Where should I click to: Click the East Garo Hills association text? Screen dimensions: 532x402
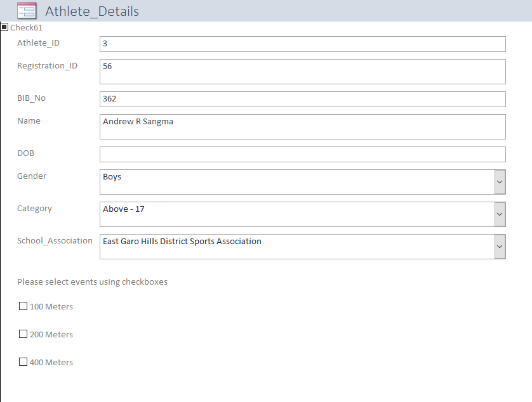coord(182,241)
